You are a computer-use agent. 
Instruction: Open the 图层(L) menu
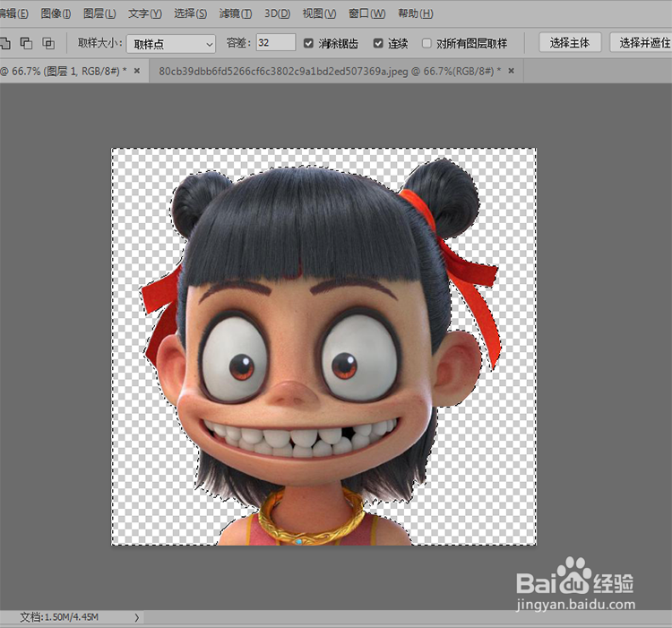coord(99,13)
